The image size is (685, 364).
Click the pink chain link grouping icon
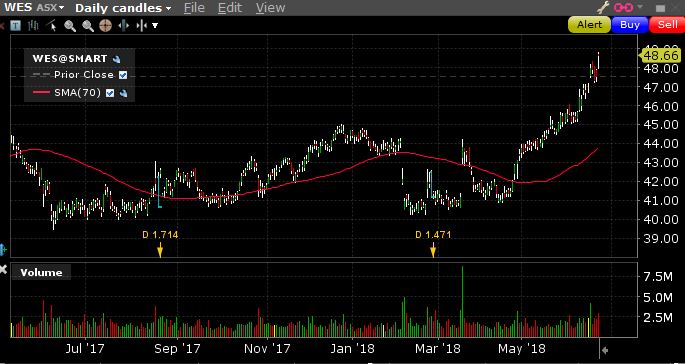pos(624,7)
